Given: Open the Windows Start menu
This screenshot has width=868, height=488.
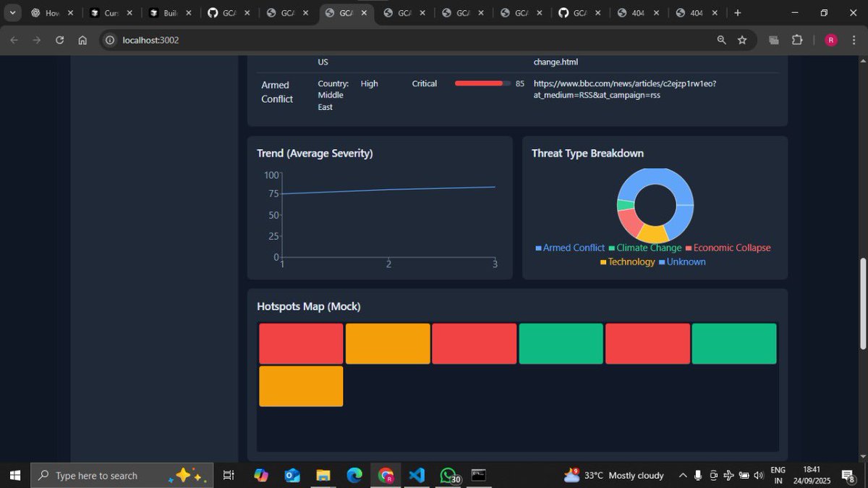Looking at the screenshot, I should tap(14, 476).
